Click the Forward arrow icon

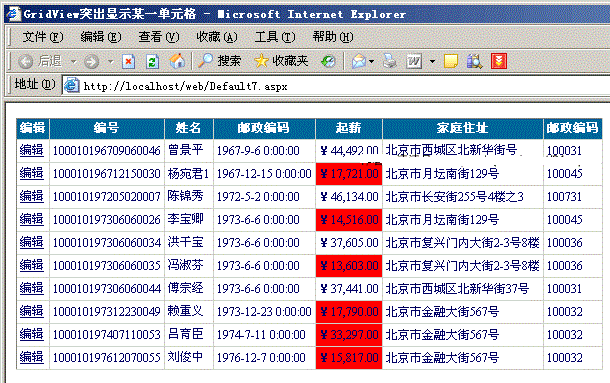click(91, 61)
